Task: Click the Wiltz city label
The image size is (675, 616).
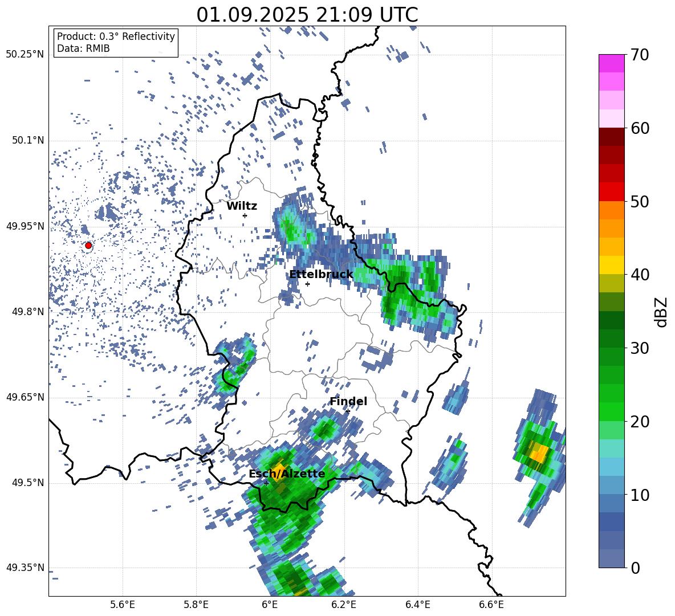Action: (242, 206)
